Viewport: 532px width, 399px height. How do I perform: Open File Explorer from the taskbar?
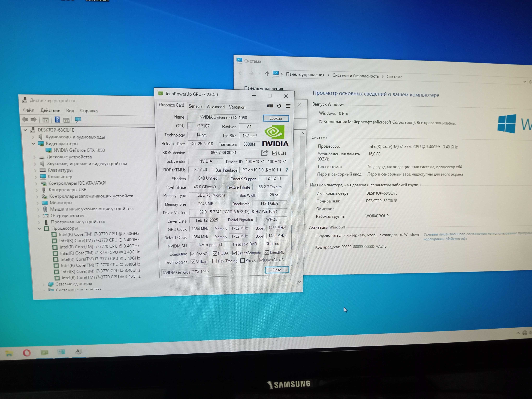point(9,353)
